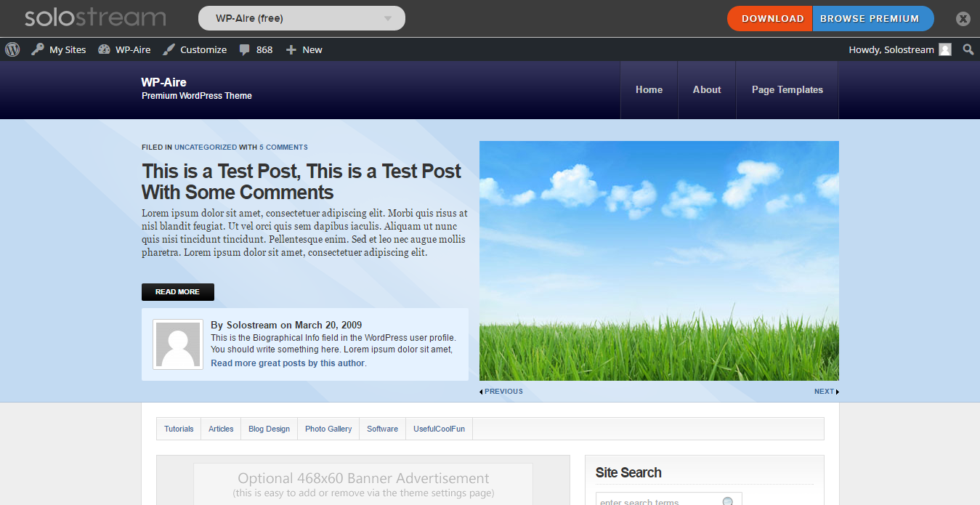Screen dimensions: 980x505
Task: Open the UNCATEGORIZED category link
Action: click(x=206, y=147)
